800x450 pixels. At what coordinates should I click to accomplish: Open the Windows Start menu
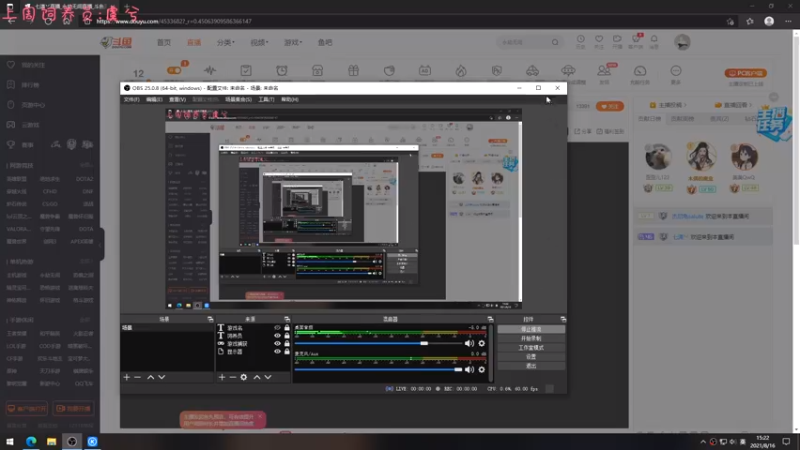point(10,441)
